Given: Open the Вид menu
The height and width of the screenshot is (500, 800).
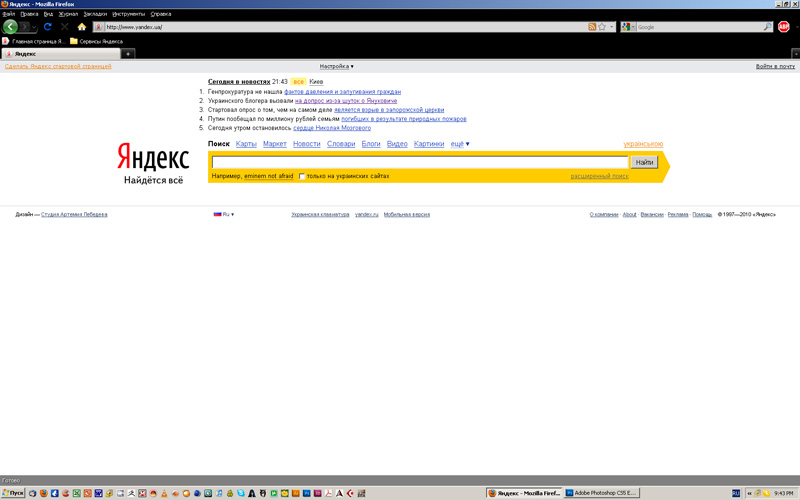Looking at the screenshot, I should pos(48,14).
